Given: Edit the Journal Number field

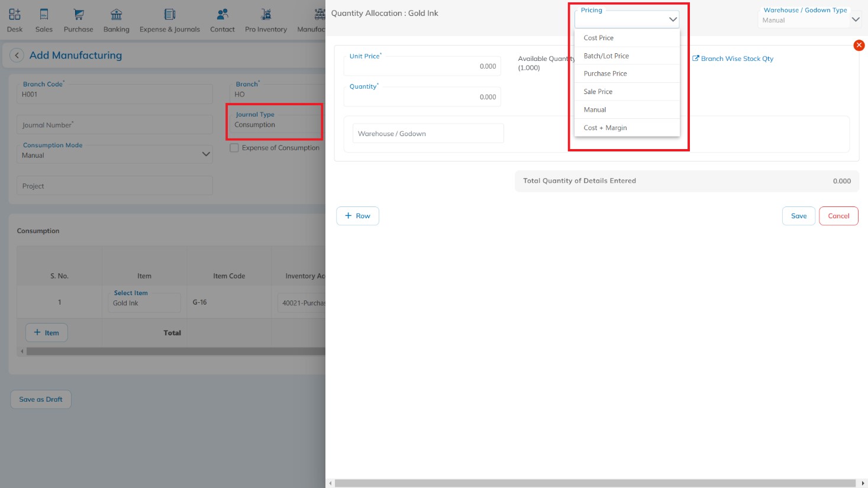Looking at the screenshot, I should (115, 125).
